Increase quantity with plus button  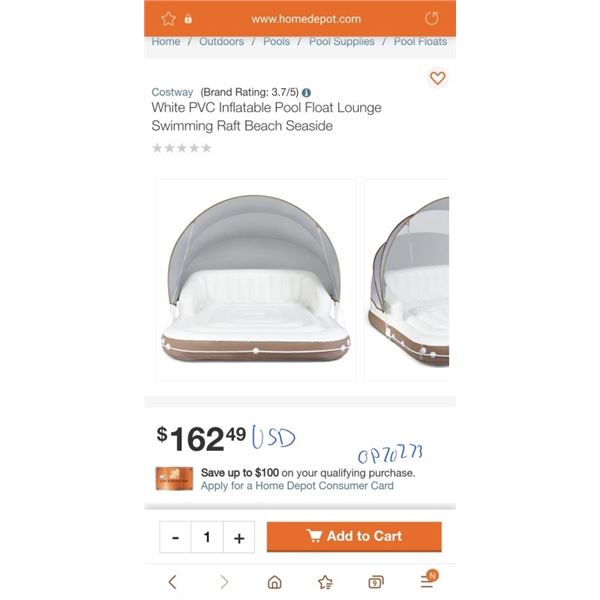point(239,537)
